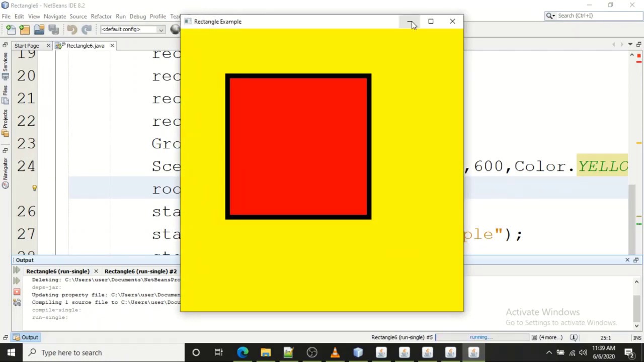Open the File menu

6,16
